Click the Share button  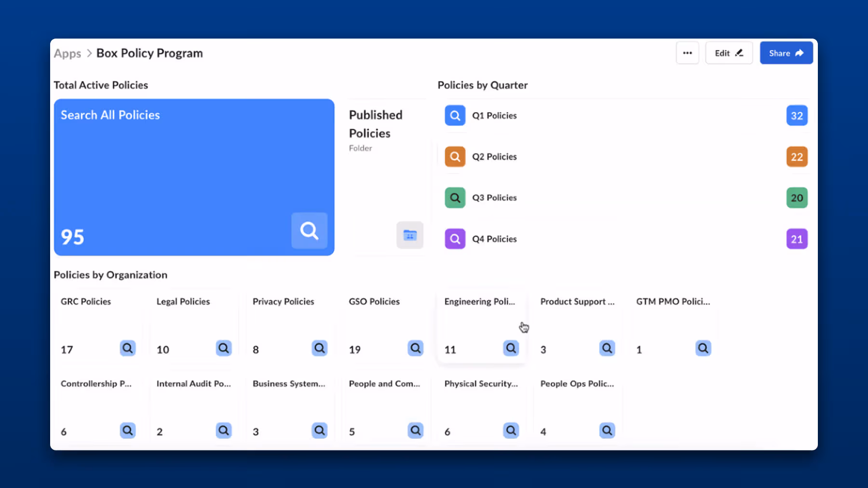tap(786, 53)
